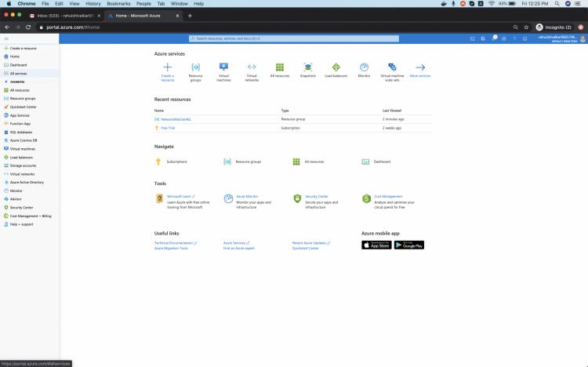This screenshot has width=588, height=367.
Task: Click the Create a resource plus icon
Action: coord(167,68)
